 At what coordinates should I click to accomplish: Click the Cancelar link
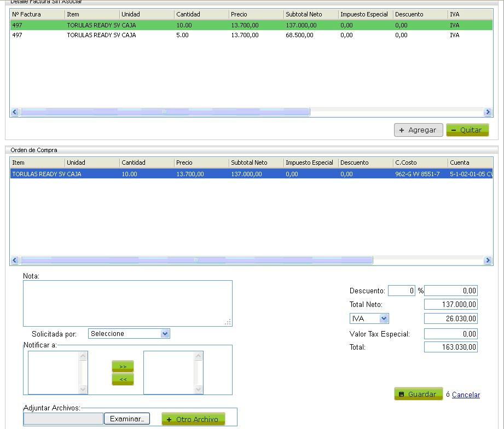pos(466,395)
